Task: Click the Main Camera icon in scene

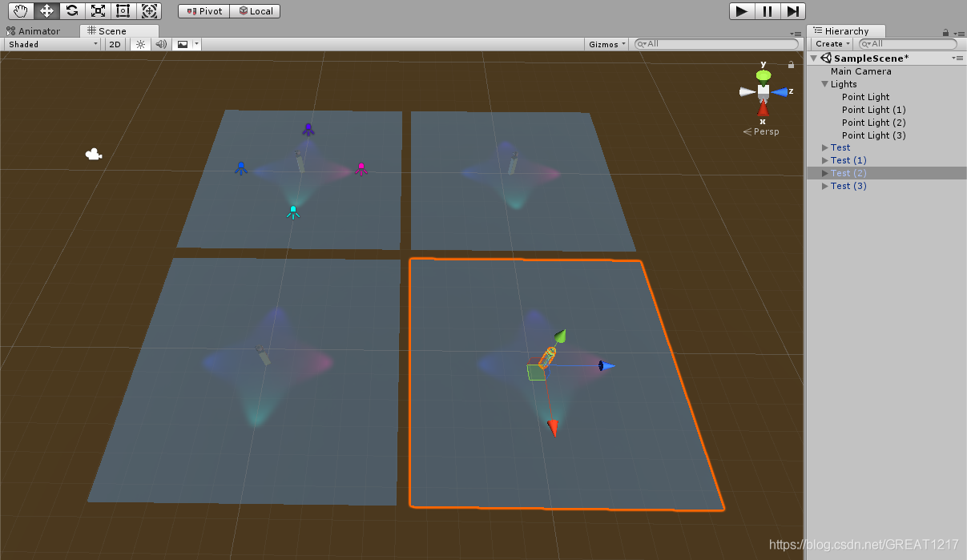Action: click(x=94, y=154)
